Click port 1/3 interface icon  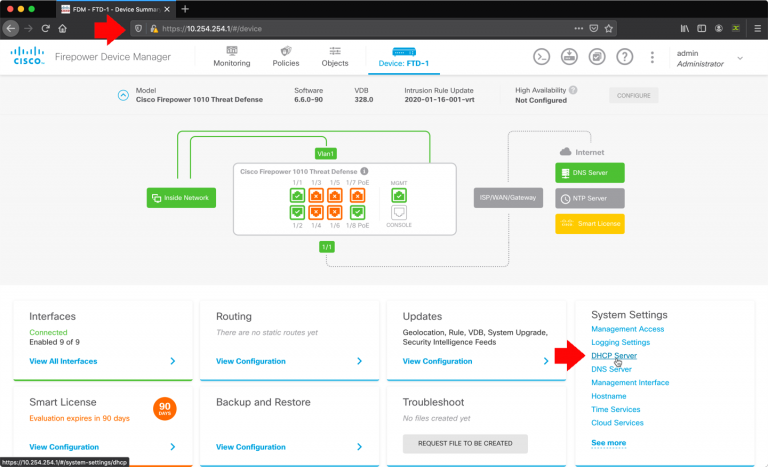click(316, 196)
